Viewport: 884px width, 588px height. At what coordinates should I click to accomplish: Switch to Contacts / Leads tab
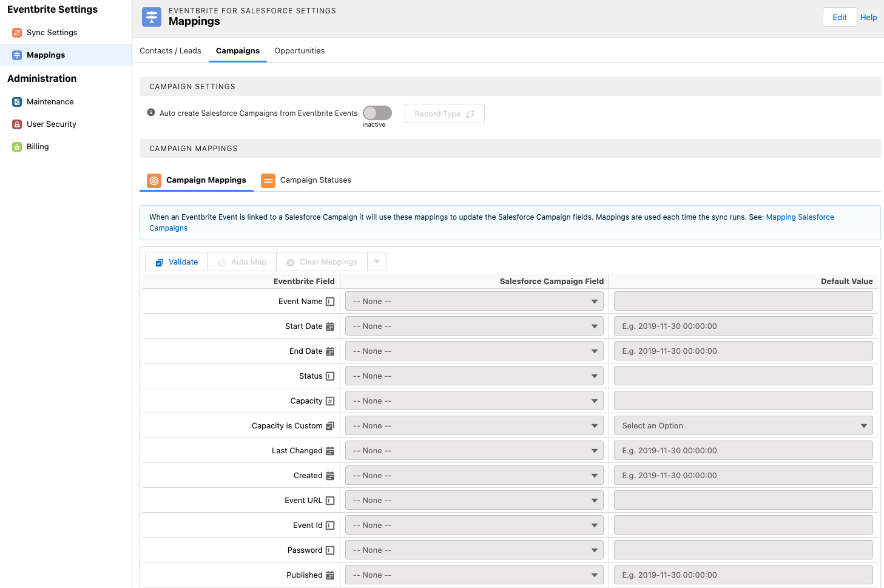tap(170, 51)
